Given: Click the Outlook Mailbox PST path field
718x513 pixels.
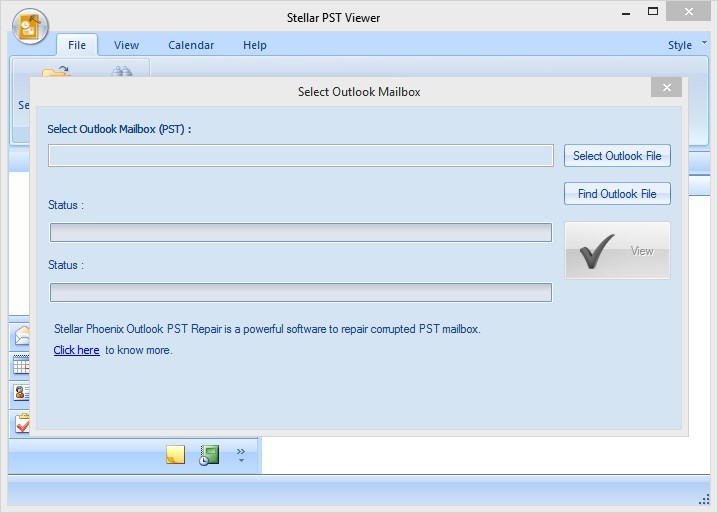Looking at the screenshot, I should pos(301,156).
